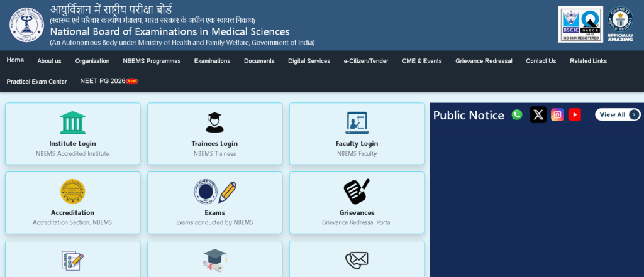This screenshot has width=644, height=277.
Task: Click the Hindi board name heading
Action: 111,9
